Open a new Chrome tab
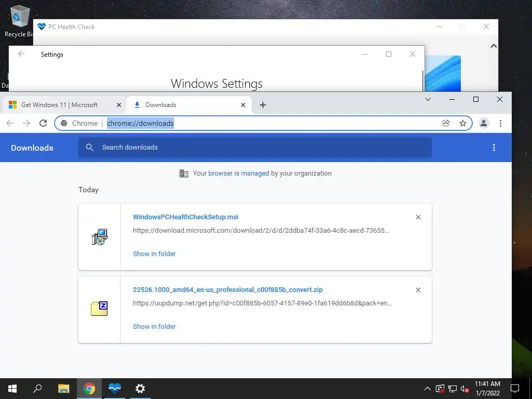The height and width of the screenshot is (399, 532). [262, 105]
